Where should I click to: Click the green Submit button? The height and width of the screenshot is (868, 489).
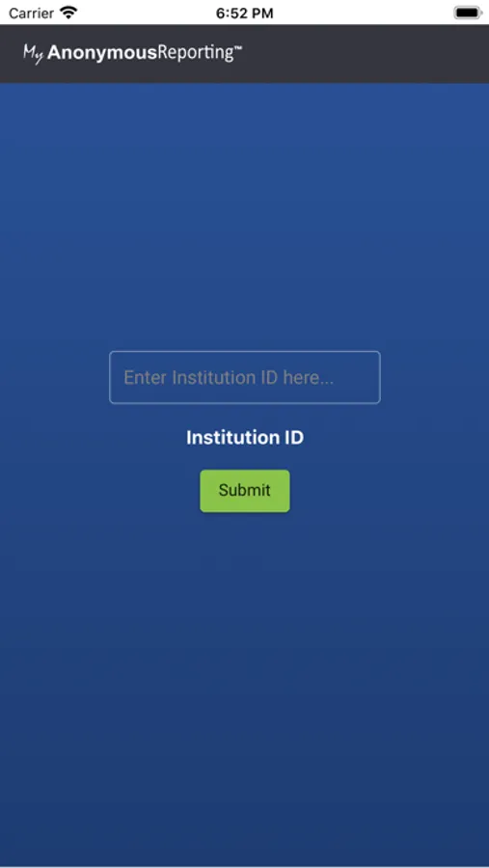(245, 491)
